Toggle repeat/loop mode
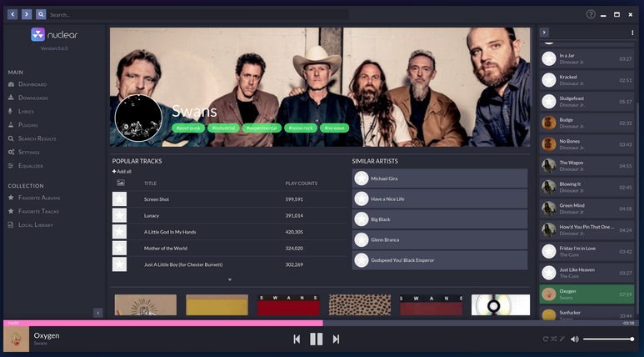 pyautogui.click(x=546, y=339)
